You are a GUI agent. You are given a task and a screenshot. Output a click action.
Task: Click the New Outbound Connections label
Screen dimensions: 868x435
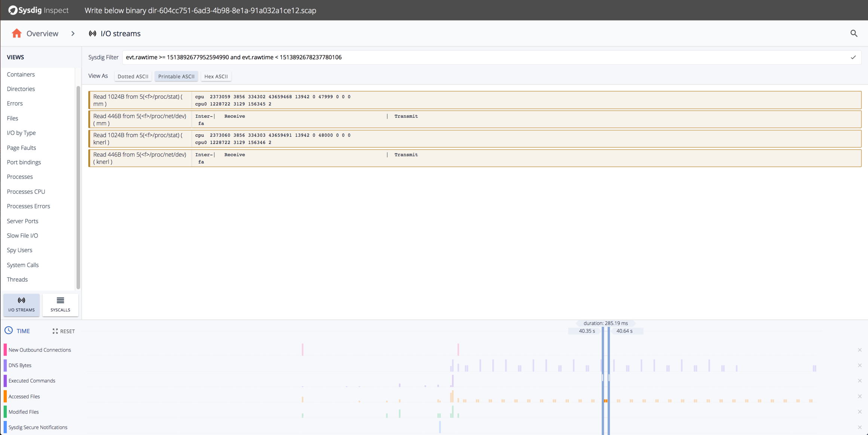tap(40, 350)
